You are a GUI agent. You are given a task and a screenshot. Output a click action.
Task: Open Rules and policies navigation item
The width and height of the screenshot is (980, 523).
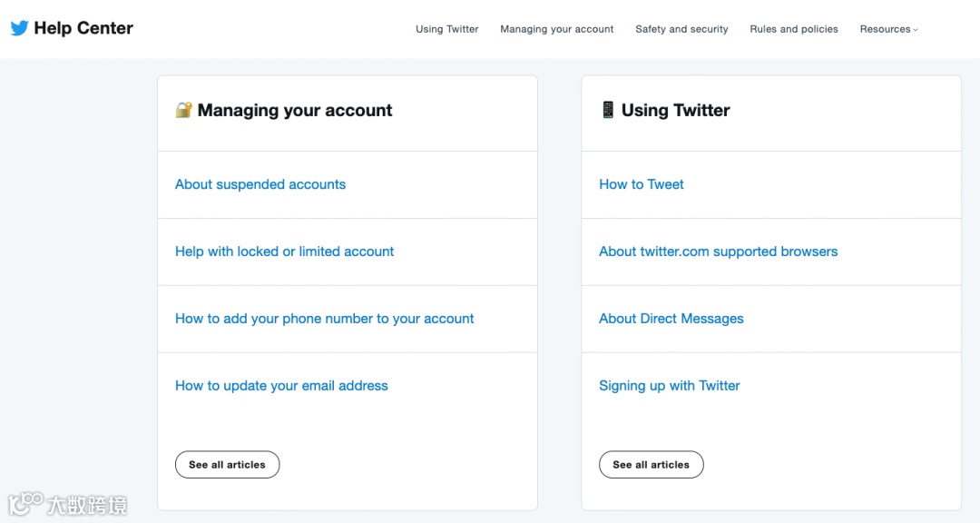point(794,29)
